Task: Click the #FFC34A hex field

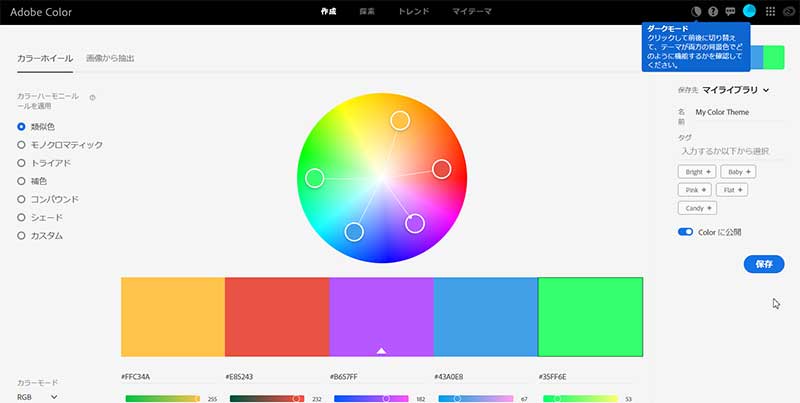Action: point(169,377)
